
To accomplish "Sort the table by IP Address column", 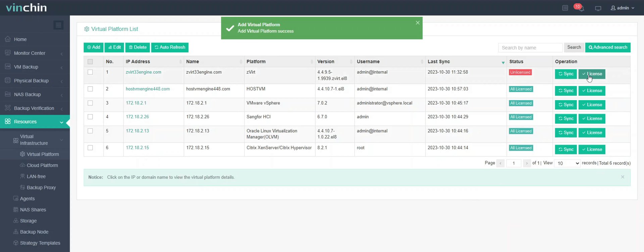I will coord(154,62).
